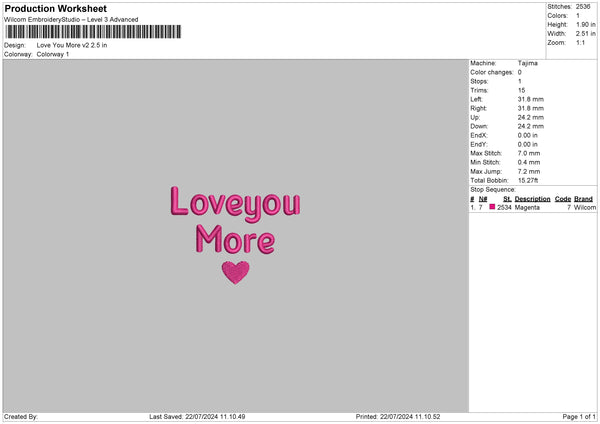
Task: Click the Total Bobbin 15.27ft row
Action: click(x=504, y=180)
